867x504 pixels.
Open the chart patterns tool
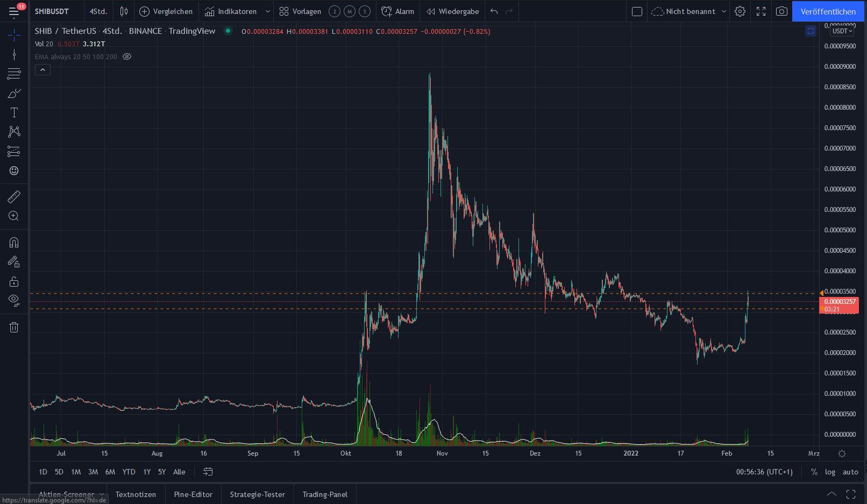[x=14, y=132]
